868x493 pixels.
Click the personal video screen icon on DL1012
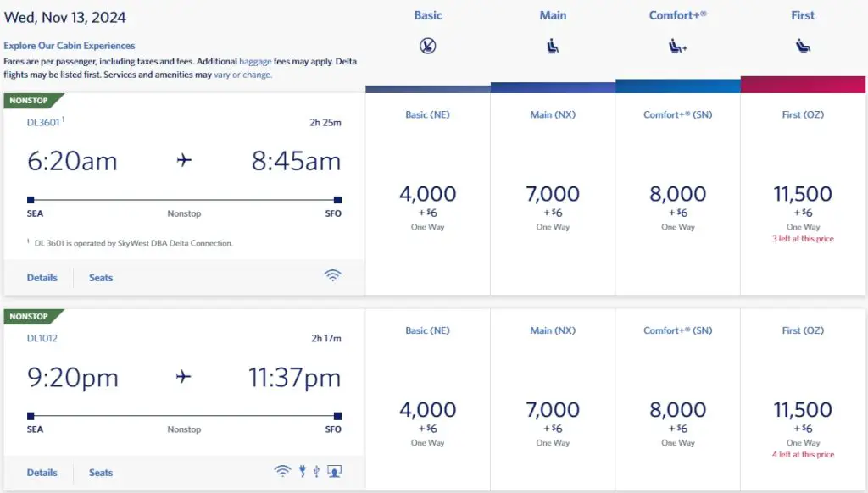pyautogui.click(x=335, y=472)
